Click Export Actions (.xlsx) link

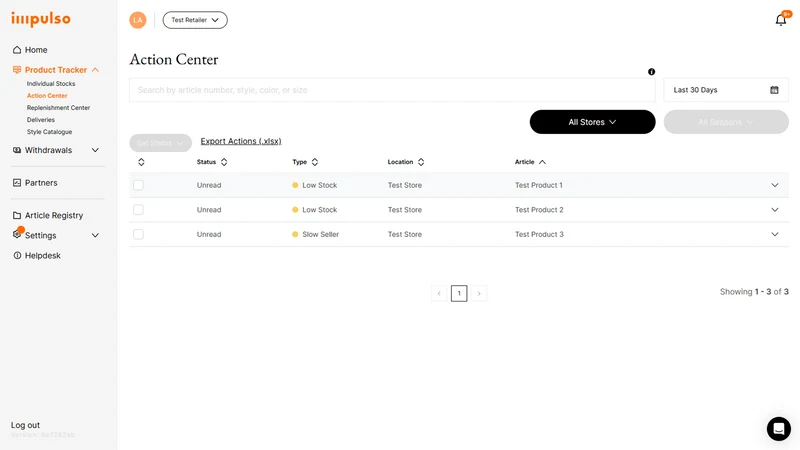click(x=241, y=141)
